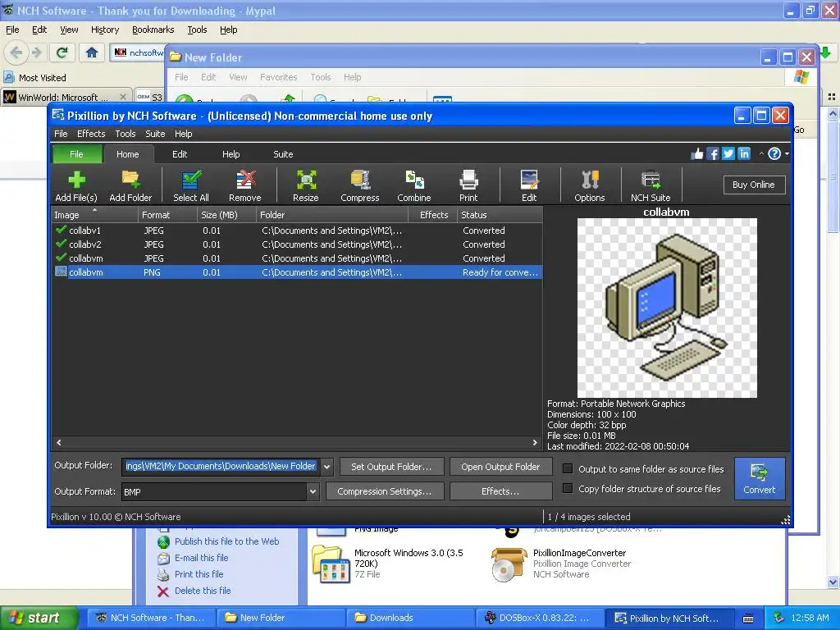Image resolution: width=840 pixels, height=630 pixels.
Task: Open the Combine tool
Action: tap(414, 185)
